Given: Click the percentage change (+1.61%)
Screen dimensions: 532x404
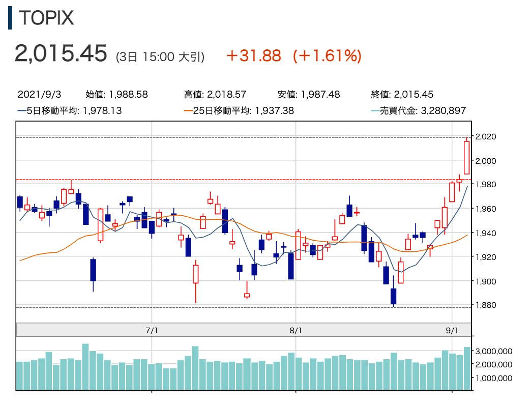Looking at the screenshot, I should click(327, 55).
